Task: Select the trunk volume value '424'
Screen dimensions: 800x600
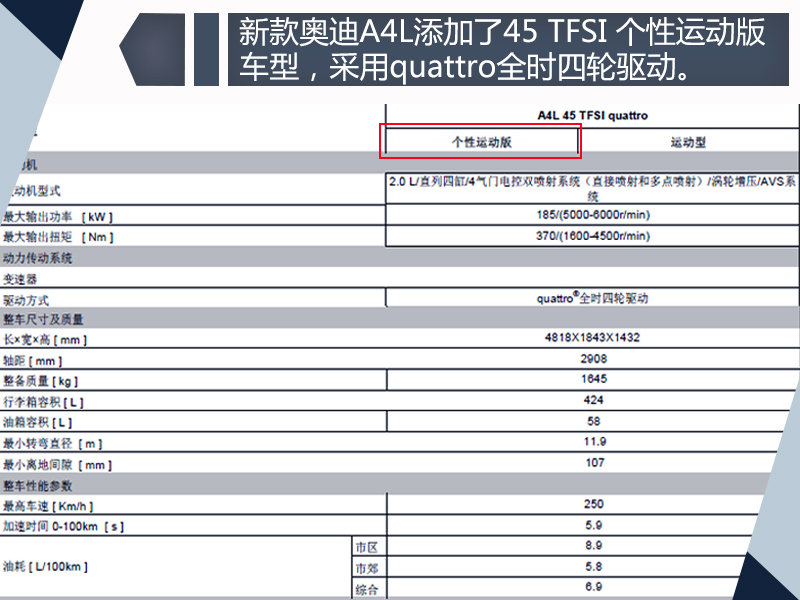Action: point(593,400)
